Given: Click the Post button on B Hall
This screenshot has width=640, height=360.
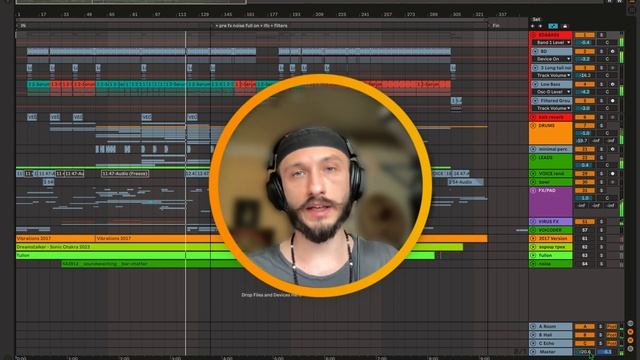Looking at the screenshot, I should (x=611, y=335).
